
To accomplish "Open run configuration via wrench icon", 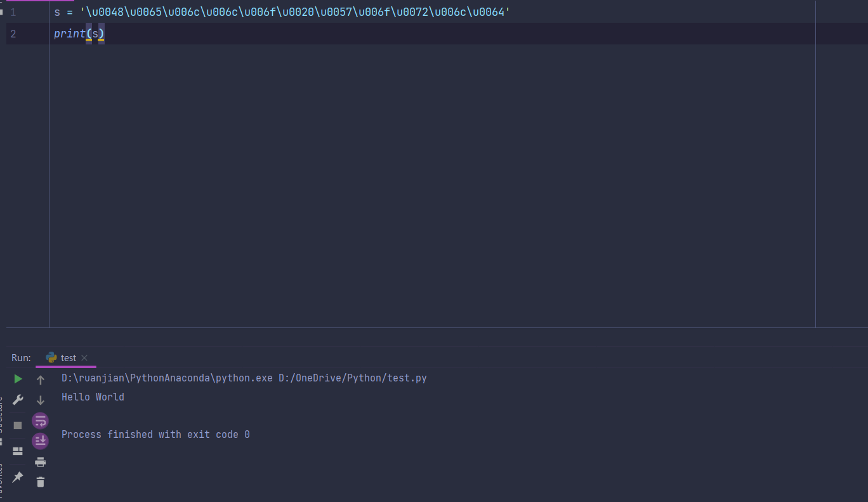I will [x=18, y=400].
